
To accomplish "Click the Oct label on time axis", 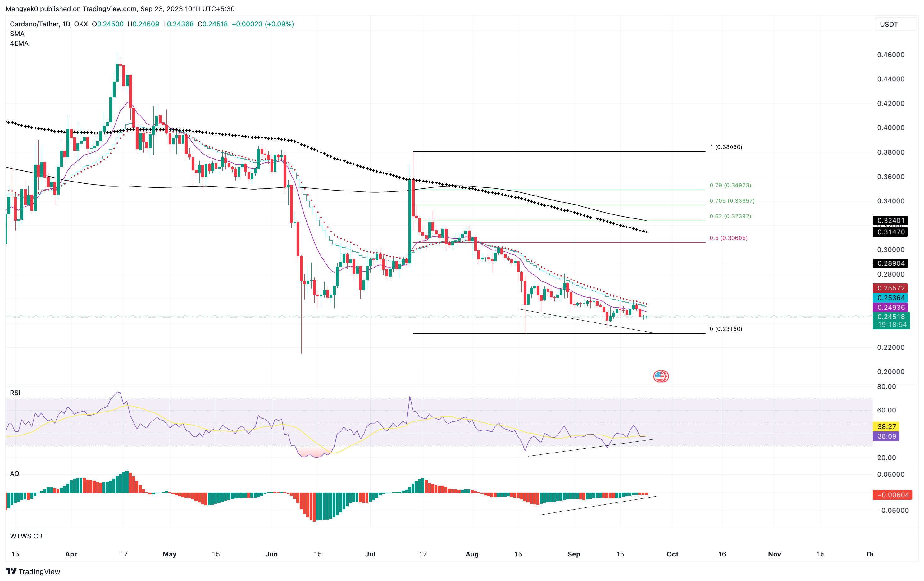I will coord(672,554).
